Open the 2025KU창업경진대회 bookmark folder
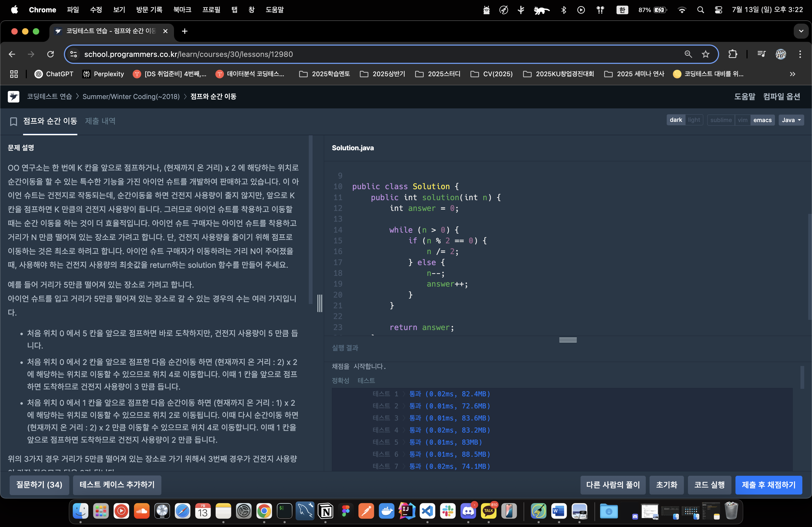This screenshot has width=812, height=527. pyautogui.click(x=559, y=74)
